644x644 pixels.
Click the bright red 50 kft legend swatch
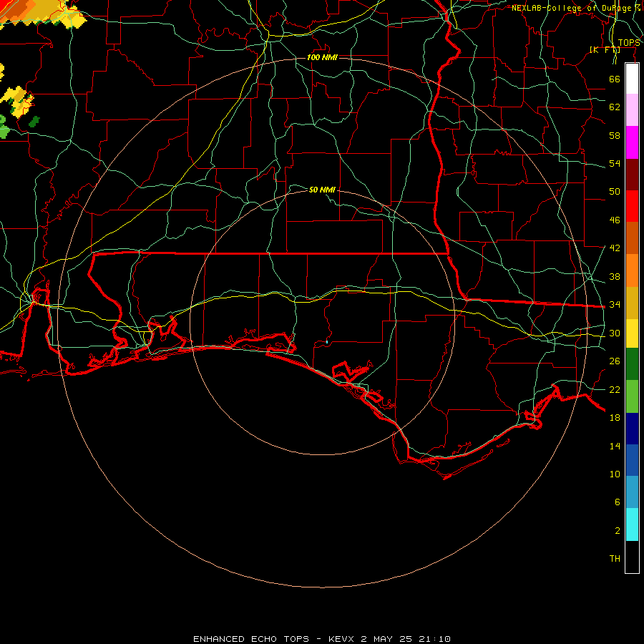632,206
